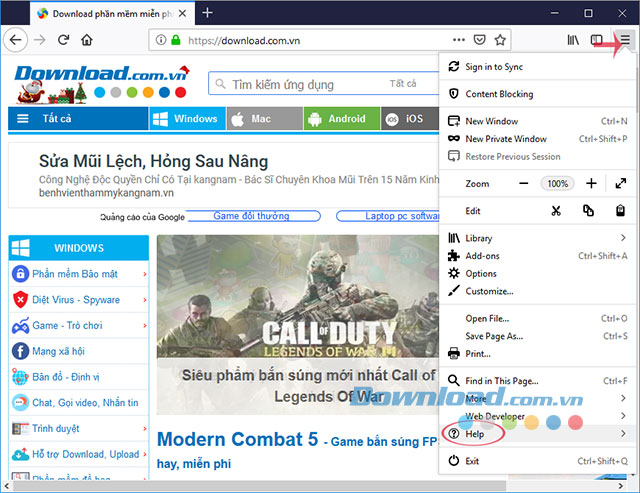Toggle the sidebars toolbar icon
Viewport: 640px width, 493px height.
click(x=596, y=40)
